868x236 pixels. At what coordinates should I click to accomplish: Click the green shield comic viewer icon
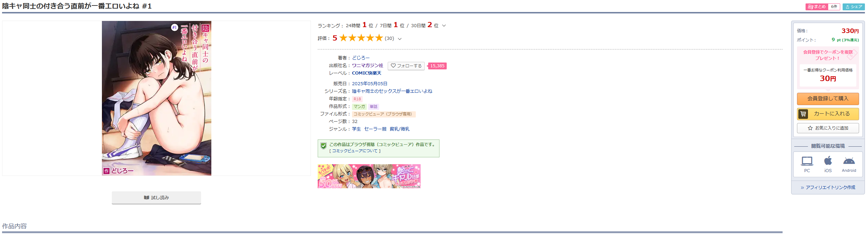tap(323, 146)
